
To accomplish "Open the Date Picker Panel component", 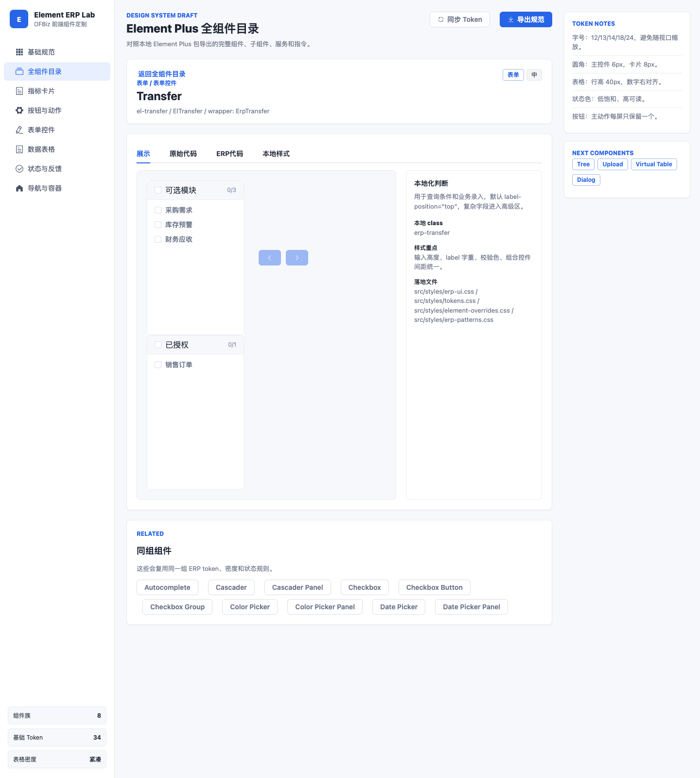I will coord(472,607).
